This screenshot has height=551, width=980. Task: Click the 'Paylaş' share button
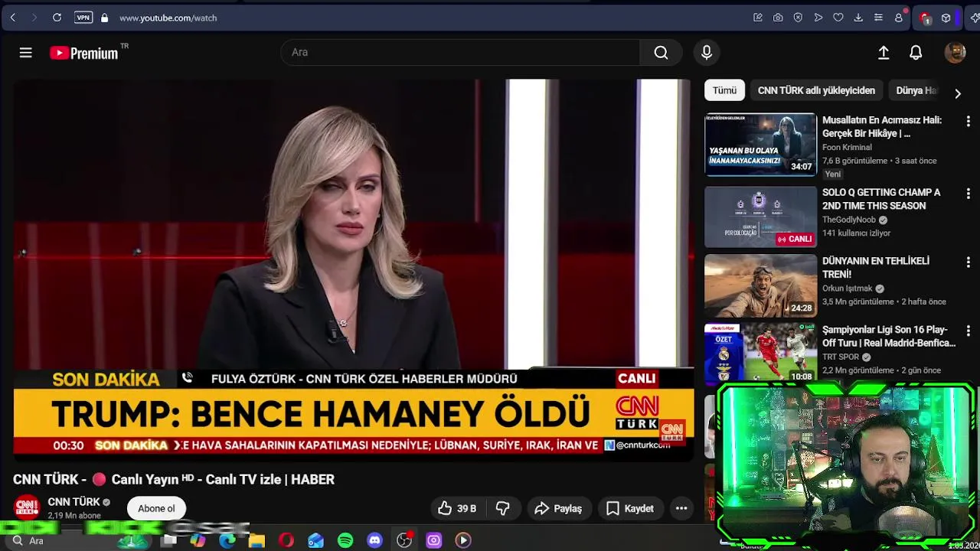point(558,508)
